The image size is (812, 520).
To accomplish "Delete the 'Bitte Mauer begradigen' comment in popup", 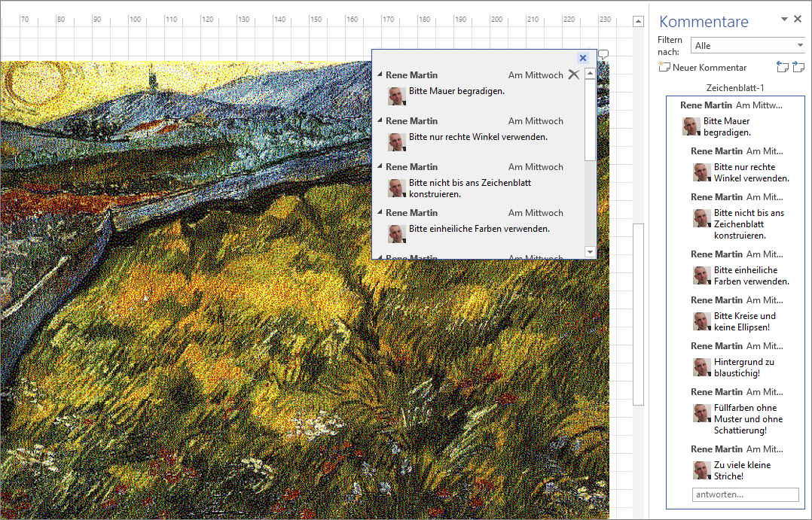I will (x=573, y=75).
